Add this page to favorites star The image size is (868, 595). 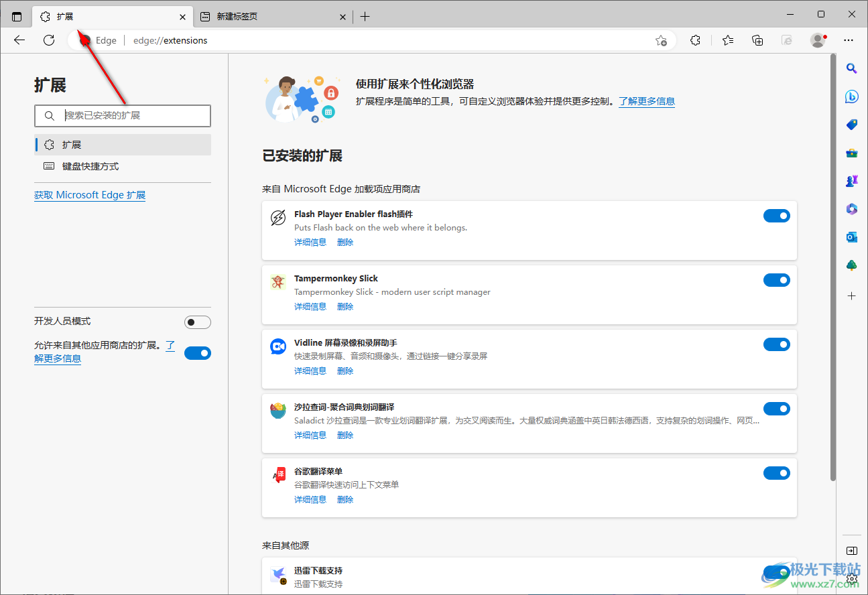pyautogui.click(x=661, y=40)
